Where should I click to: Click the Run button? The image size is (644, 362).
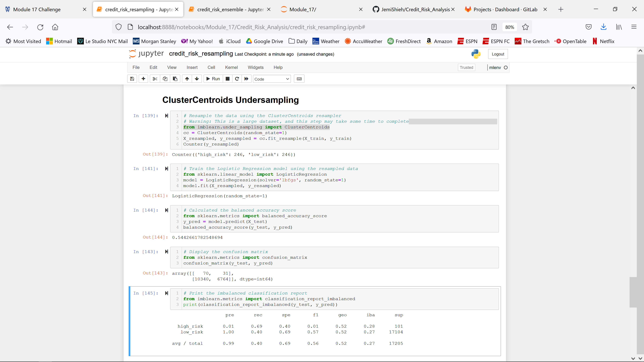(x=213, y=79)
